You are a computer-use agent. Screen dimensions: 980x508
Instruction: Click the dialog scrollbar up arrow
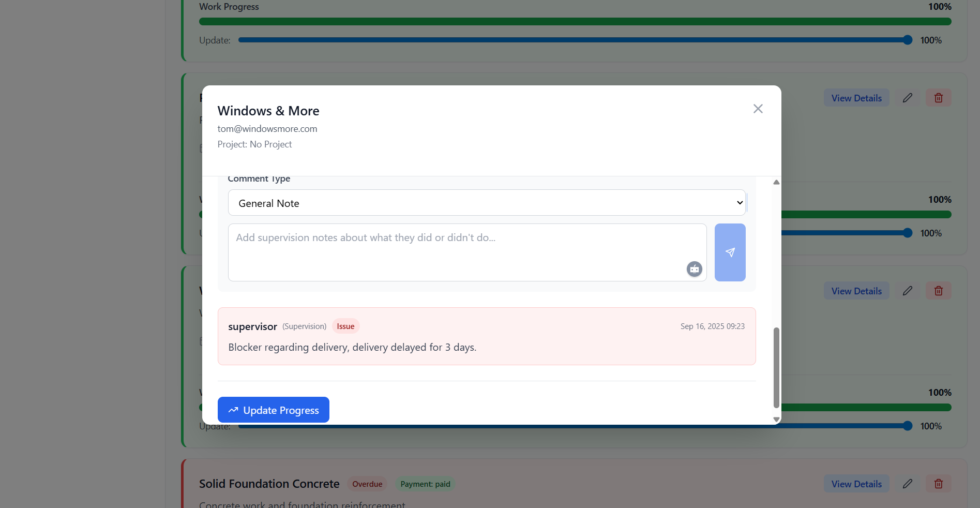pos(776,182)
